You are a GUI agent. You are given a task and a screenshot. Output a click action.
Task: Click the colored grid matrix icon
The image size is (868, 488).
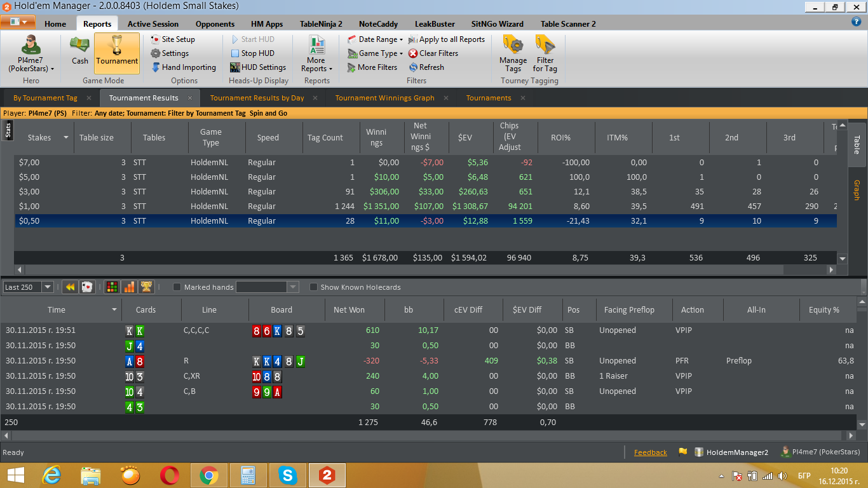click(112, 287)
